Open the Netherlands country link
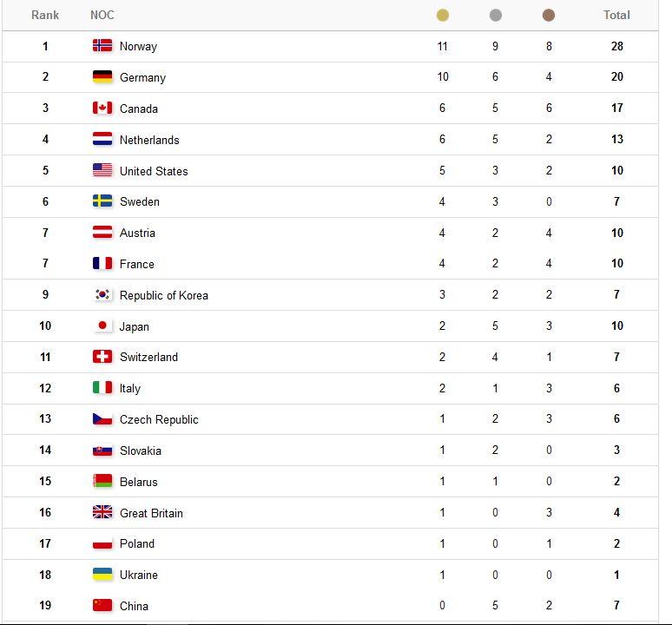Viewport: 672px width, 625px height. coord(149,140)
